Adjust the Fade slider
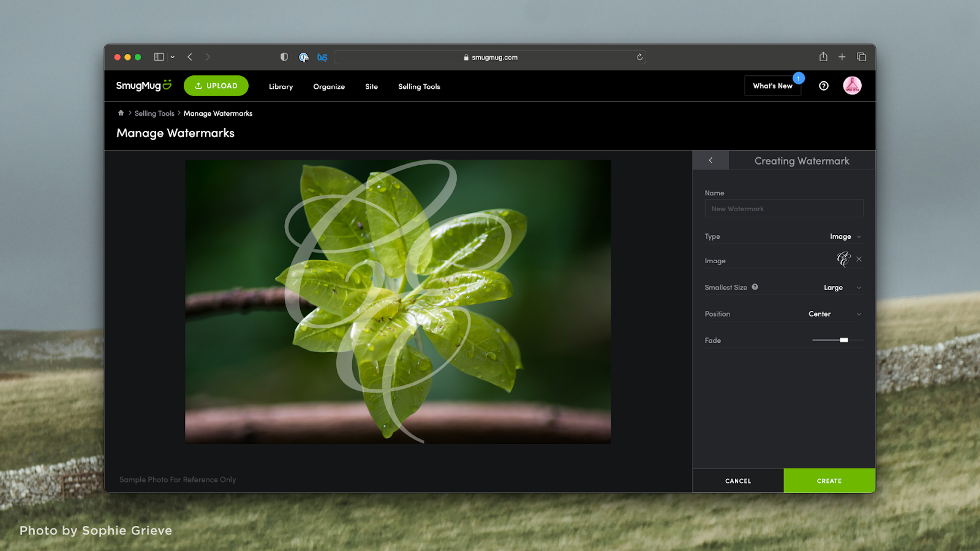The image size is (980, 551). click(843, 340)
